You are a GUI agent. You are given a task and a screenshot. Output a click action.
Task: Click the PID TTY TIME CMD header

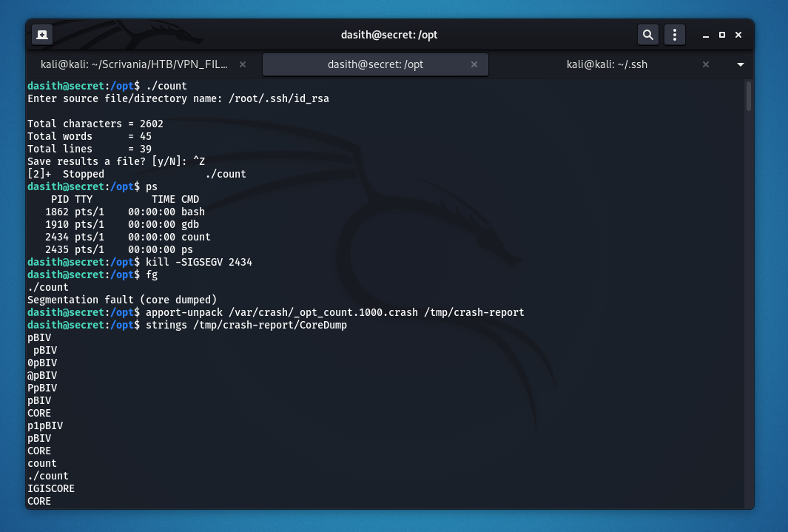point(125,199)
